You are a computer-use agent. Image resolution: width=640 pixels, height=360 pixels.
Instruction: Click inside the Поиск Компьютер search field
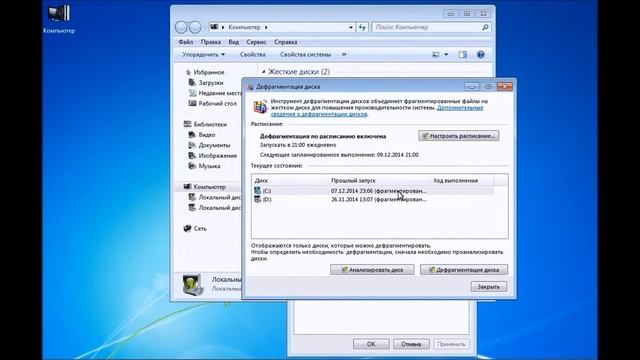point(427,27)
